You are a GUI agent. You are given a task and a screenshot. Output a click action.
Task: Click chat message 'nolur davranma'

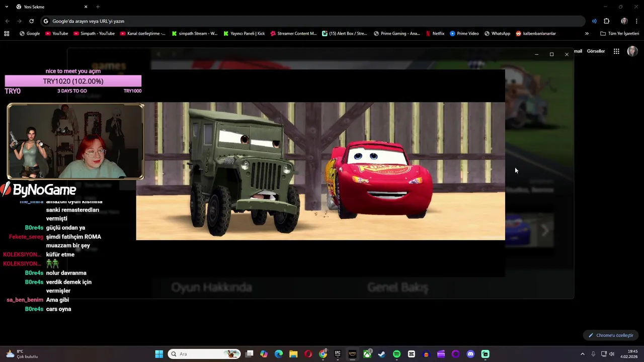(66, 273)
